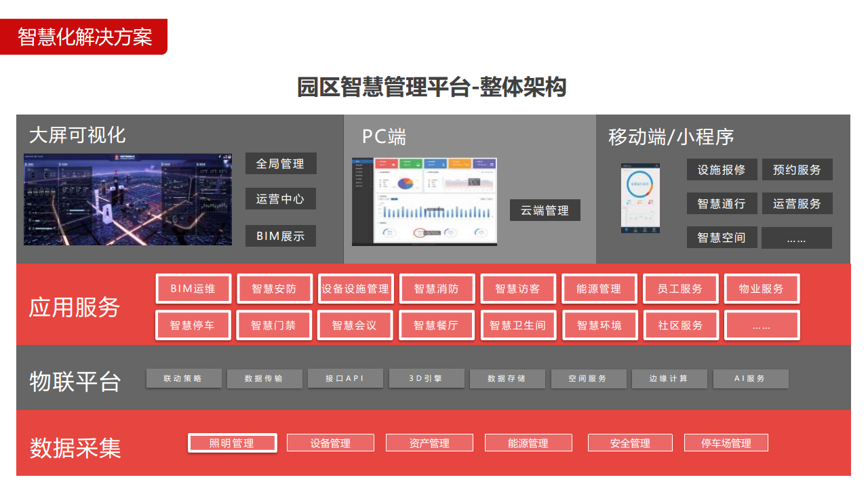
Task: Click the 智慧卫生间 service box
Action: [518, 325]
